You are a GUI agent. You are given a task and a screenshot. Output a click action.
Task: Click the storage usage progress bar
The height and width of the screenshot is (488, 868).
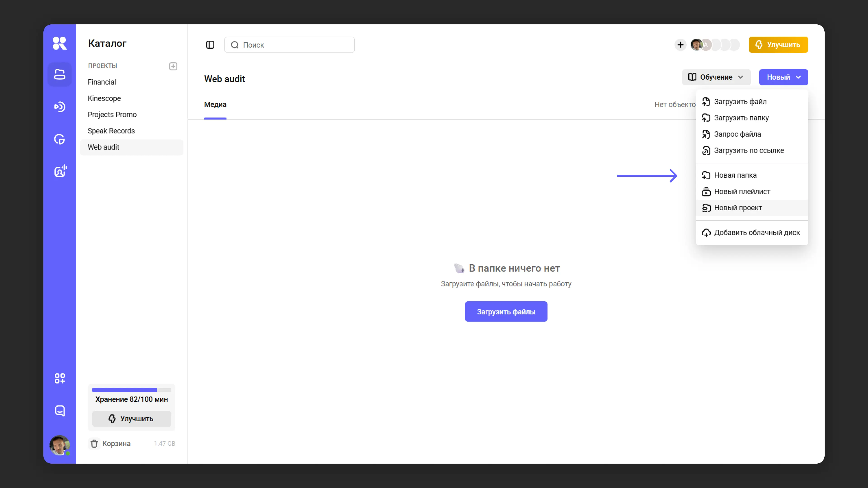point(131,390)
